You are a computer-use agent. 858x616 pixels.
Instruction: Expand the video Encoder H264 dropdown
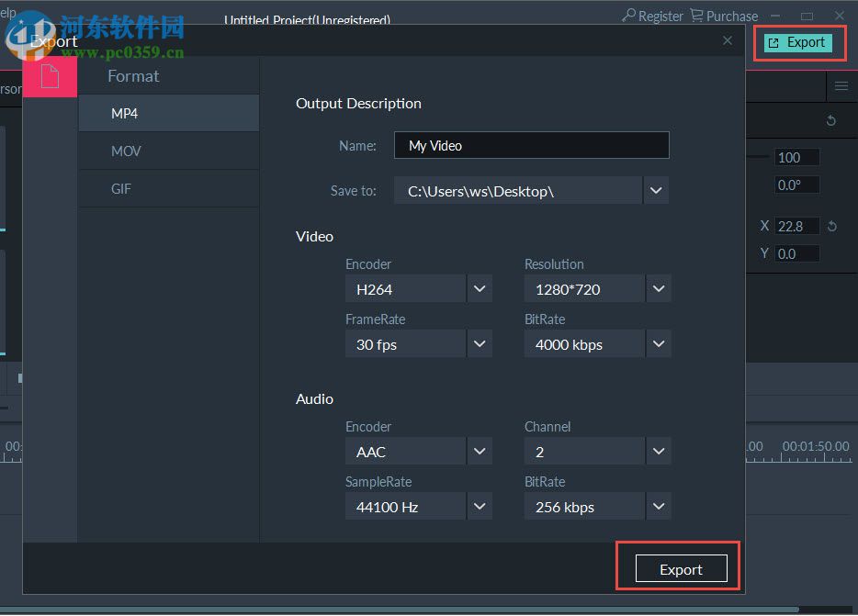tap(480, 289)
